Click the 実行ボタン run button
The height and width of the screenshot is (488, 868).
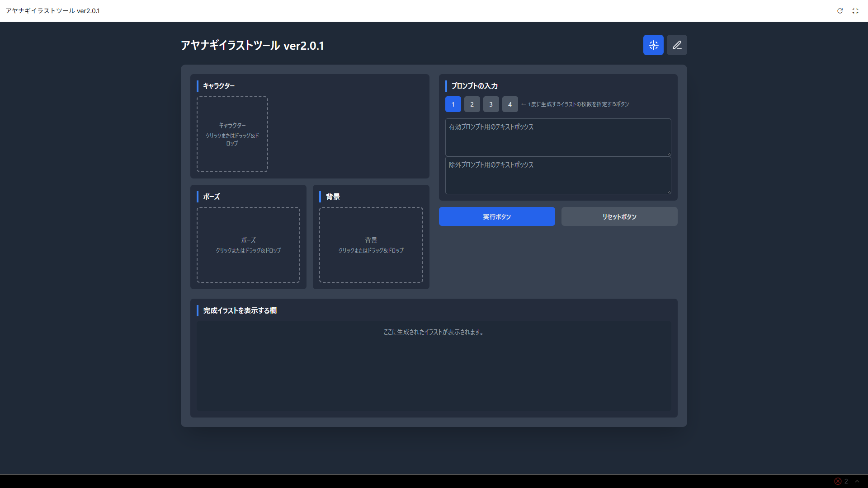(497, 217)
